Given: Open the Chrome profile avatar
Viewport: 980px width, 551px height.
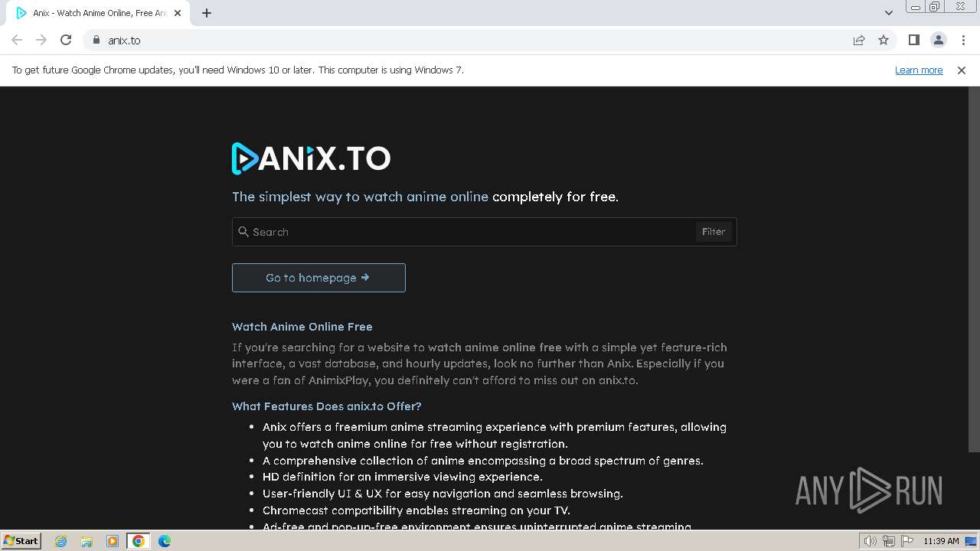Looking at the screenshot, I should point(938,40).
